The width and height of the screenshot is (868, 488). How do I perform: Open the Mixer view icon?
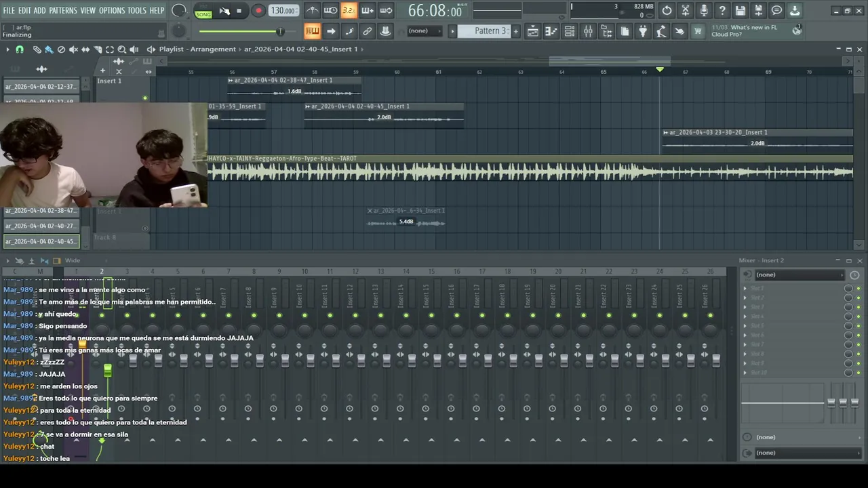pyautogui.click(x=588, y=31)
